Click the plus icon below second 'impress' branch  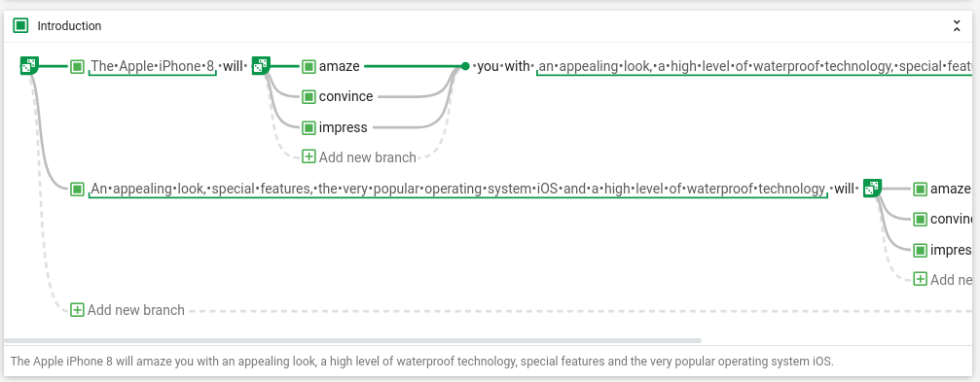(x=920, y=279)
